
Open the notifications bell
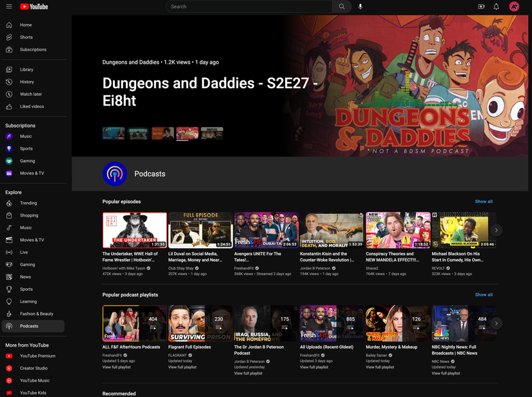point(496,6)
